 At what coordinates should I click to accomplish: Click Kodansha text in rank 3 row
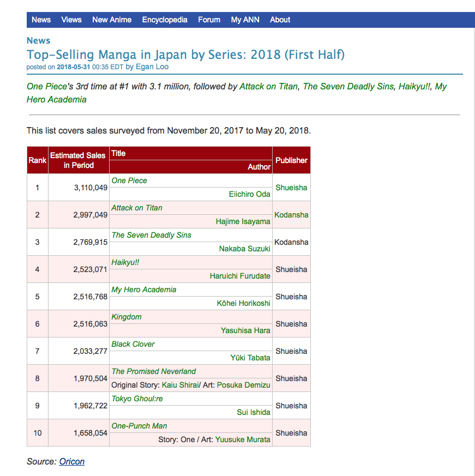(291, 242)
